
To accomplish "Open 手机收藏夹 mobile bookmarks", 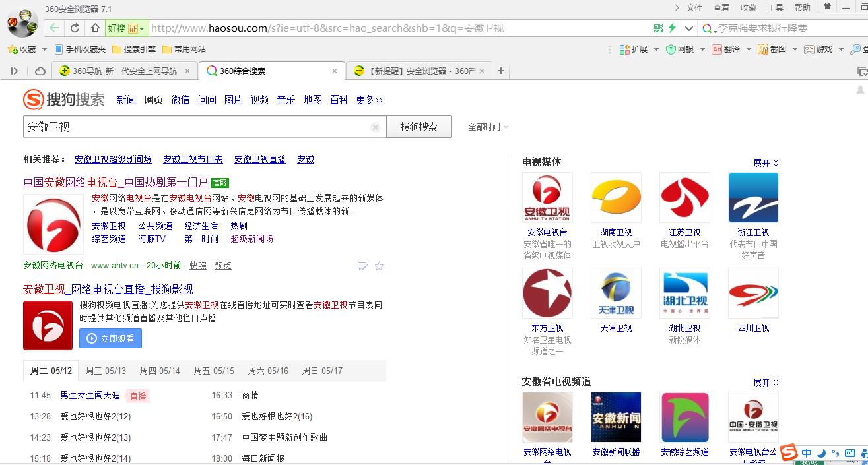I will click(x=80, y=49).
